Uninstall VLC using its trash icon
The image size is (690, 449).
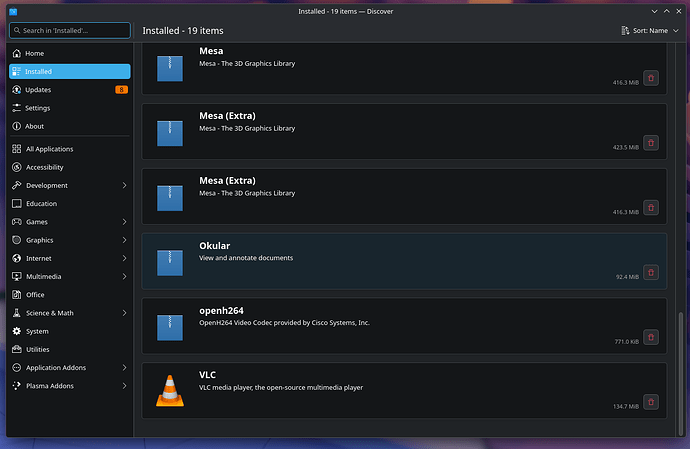click(651, 402)
